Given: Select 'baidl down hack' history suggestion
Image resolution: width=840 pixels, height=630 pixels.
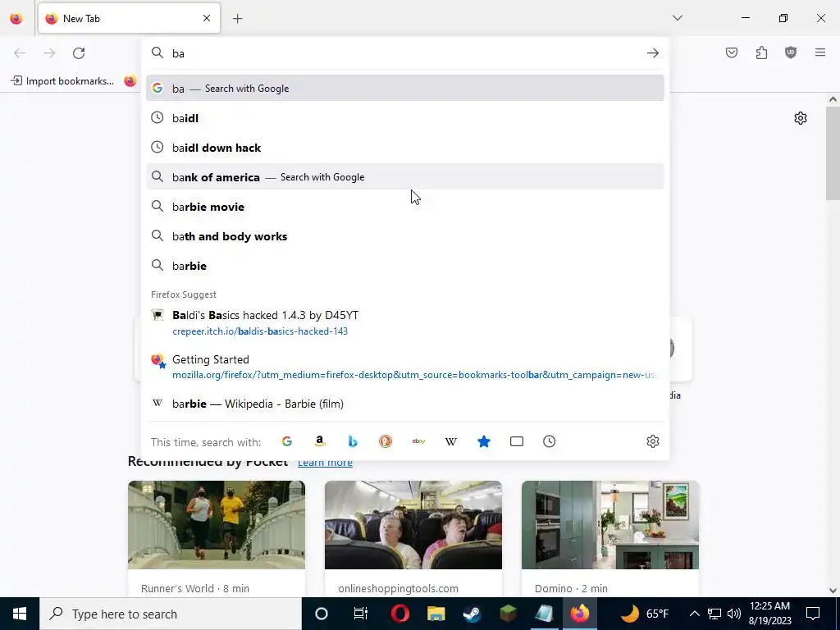Looking at the screenshot, I should [x=405, y=148].
